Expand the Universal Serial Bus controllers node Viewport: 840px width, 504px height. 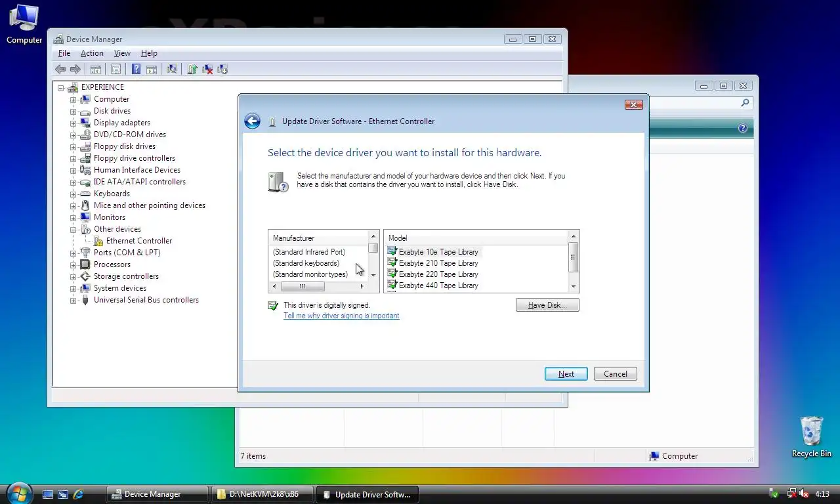click(x=73, y=300)
